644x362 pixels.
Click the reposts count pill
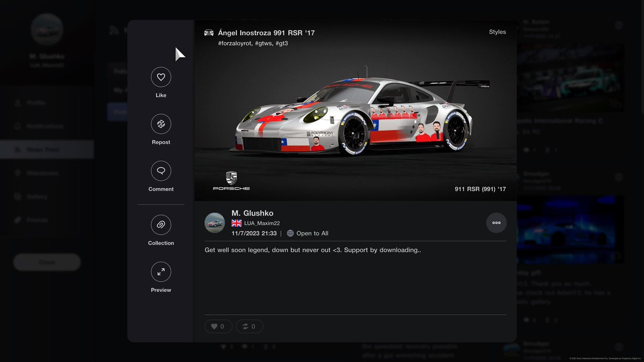(250, 326)
